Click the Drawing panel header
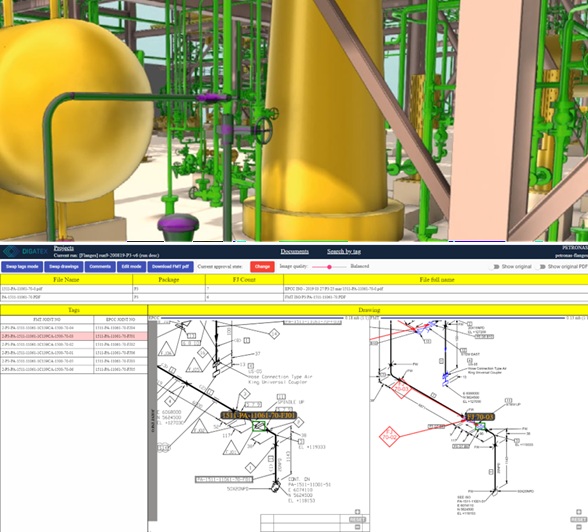The width and height of the screenshot is (588, 532). pos(368,310)
